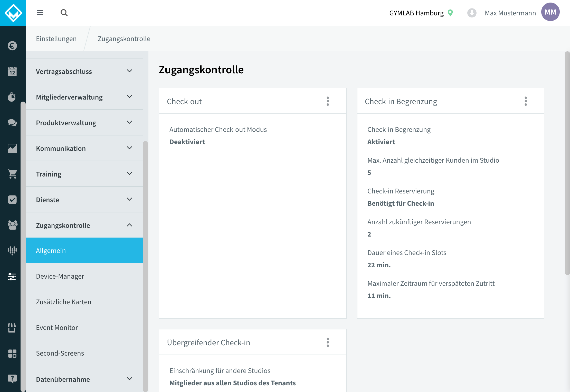This screenshot has width=570, height=392.
Task: Open Check-in Begrenzung card options menu
Action: pos(526,101)
